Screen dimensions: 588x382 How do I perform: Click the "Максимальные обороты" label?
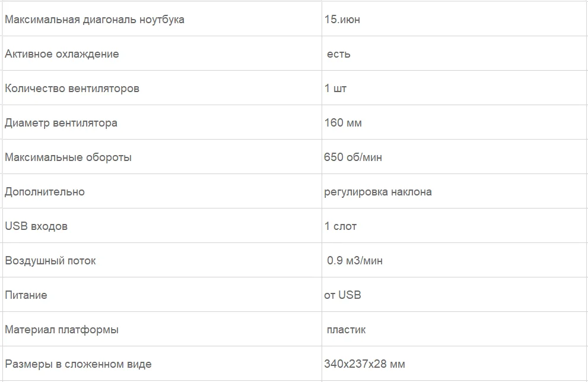pos(68,157)
